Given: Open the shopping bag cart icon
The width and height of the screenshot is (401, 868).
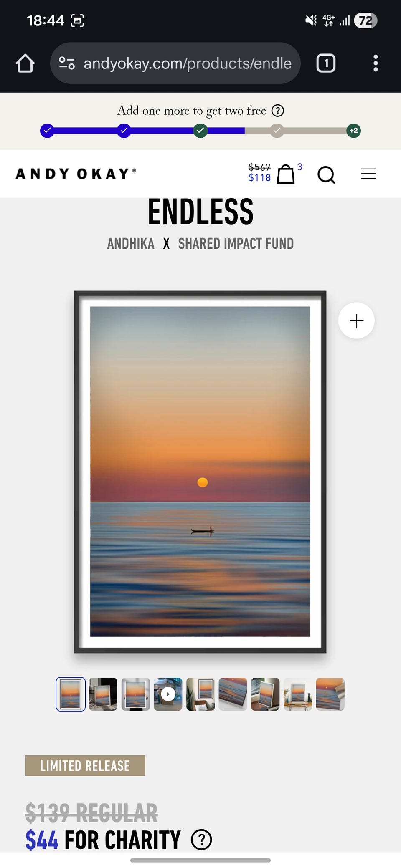Looking at the screenshot, I should point(286,174).
